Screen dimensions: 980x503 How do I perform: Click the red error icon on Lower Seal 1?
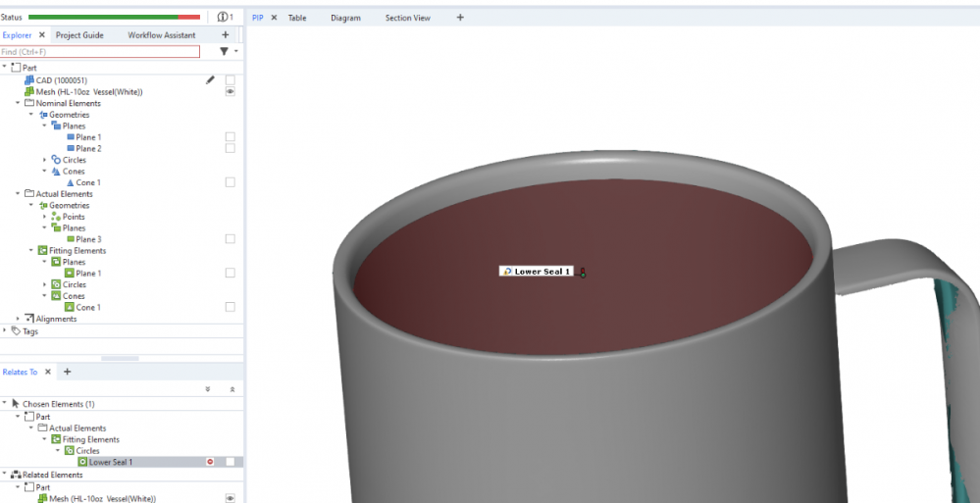(210, 462)
